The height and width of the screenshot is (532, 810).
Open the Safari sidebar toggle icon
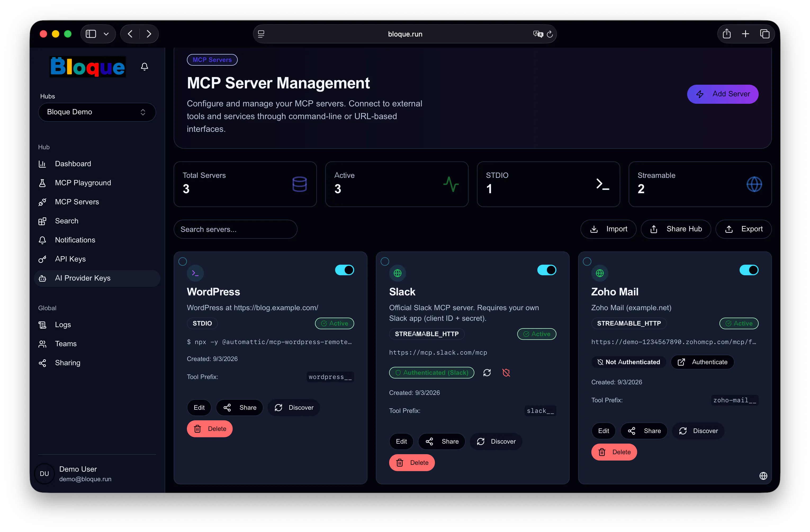point(91,34)
